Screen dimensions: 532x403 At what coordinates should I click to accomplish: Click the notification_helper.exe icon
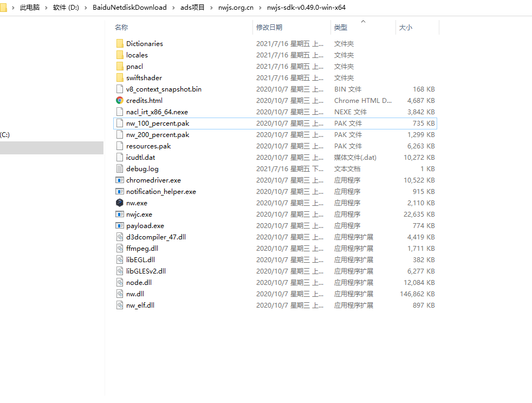click(120, 191)
